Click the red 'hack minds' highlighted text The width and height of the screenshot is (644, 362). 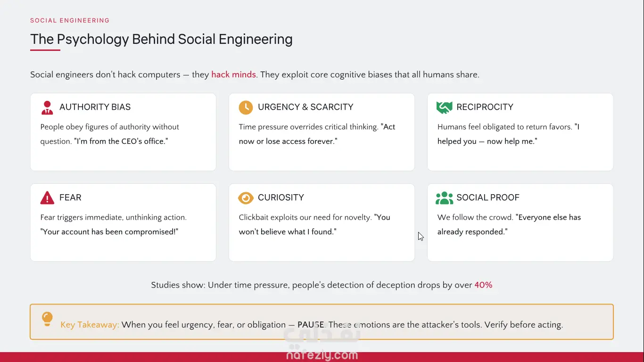pos(233,74)
